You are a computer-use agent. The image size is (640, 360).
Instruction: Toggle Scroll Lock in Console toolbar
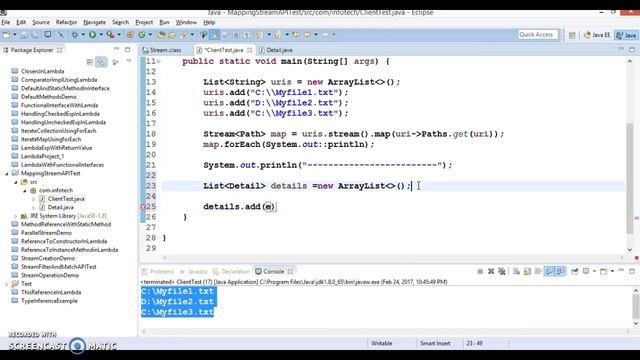[527, 271]
